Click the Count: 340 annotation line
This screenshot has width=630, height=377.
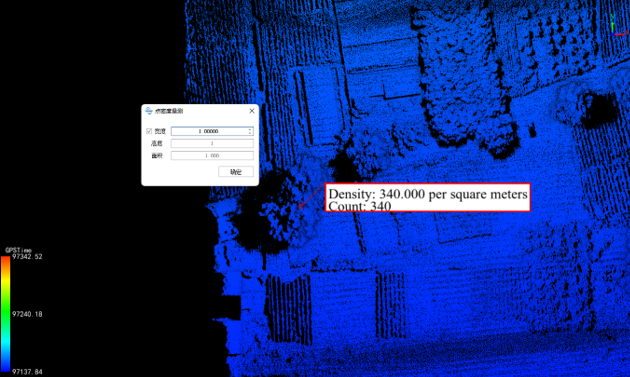coord(360,206)
